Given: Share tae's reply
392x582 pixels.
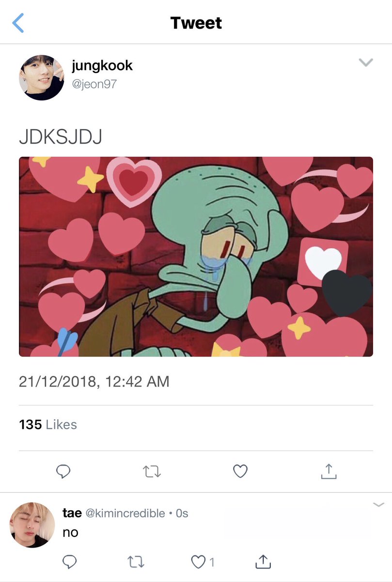Looking at the screenshot, I should 263,562.
